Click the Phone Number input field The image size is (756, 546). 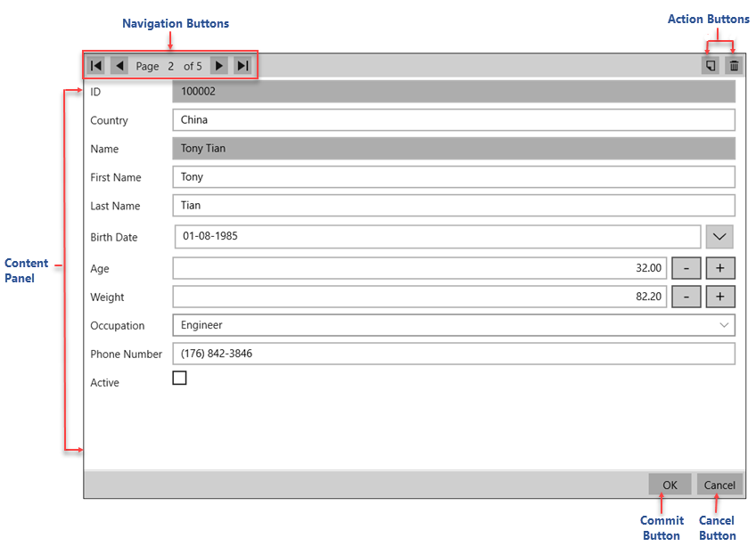coord(453,354)
